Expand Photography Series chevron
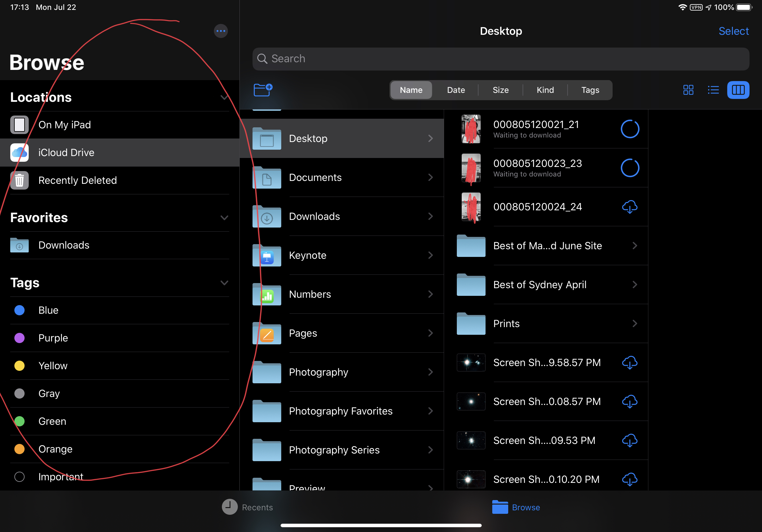This screenshot has width=762, height=532. point(430,450)
